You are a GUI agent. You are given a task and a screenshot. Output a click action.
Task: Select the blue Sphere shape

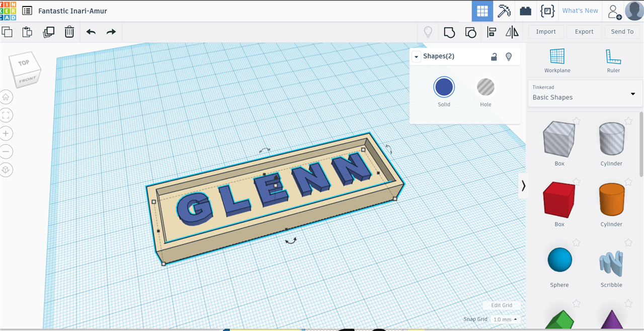click(559, 260)
